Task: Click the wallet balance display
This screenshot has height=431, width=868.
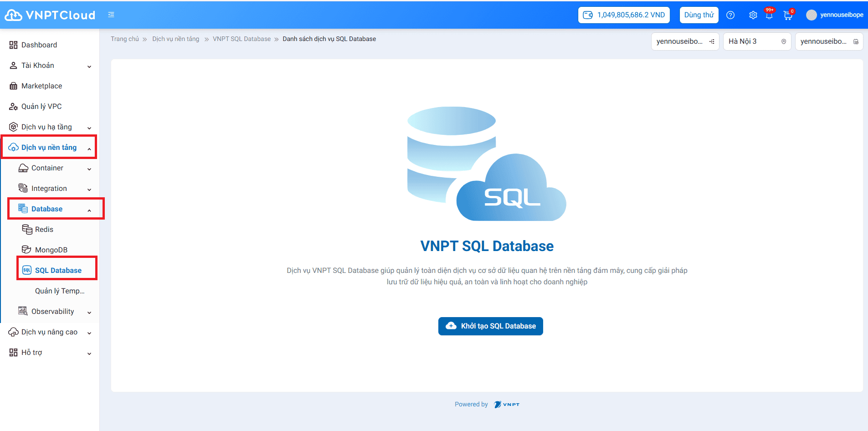Action: click(x=624, y=15)
